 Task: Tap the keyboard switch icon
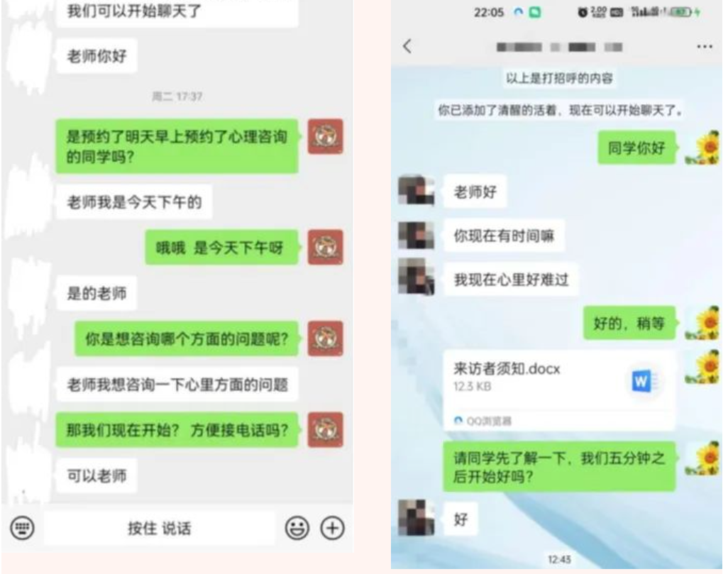point(22,528)
